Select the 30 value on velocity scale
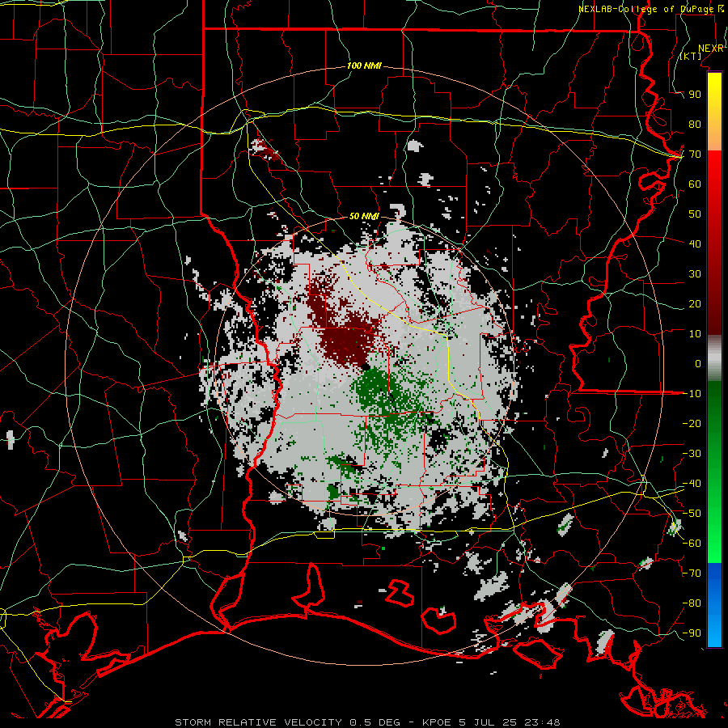This screenshot has height=728, width=728. click(x=695, y=274)
